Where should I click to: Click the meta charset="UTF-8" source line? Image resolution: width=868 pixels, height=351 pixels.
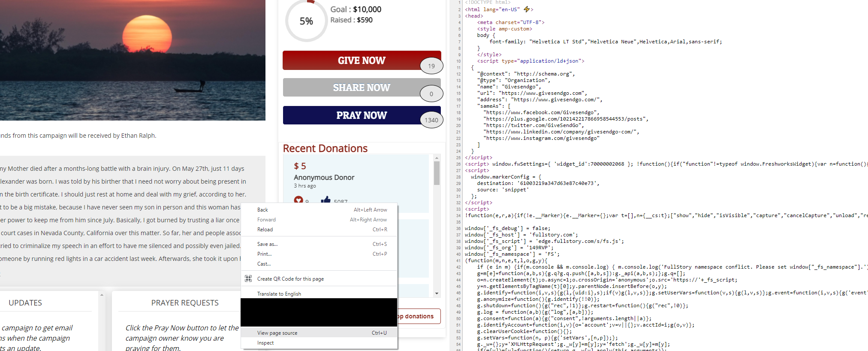pos(511,22)
